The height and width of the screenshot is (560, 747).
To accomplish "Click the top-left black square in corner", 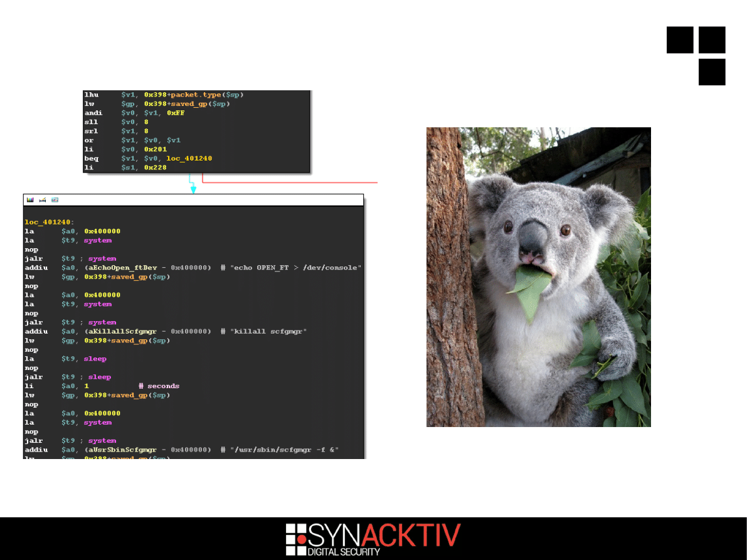I will 680,40.
